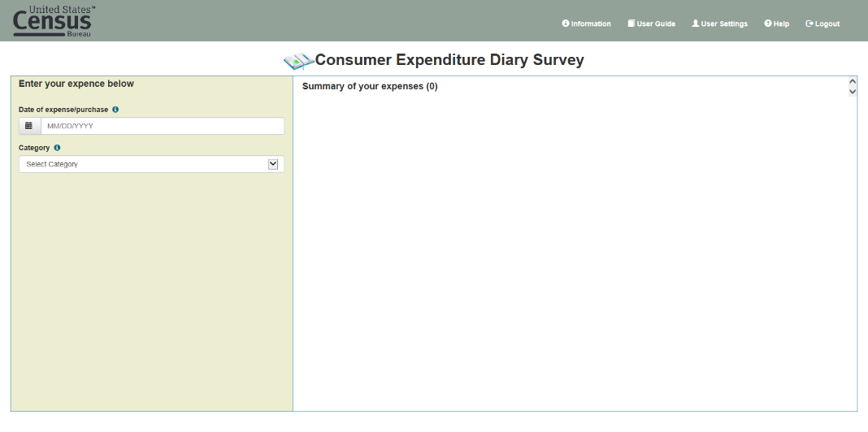Click the summary panel scroll up arrow
The height and width of the screenshot is (432, 868).
[852, 82]
